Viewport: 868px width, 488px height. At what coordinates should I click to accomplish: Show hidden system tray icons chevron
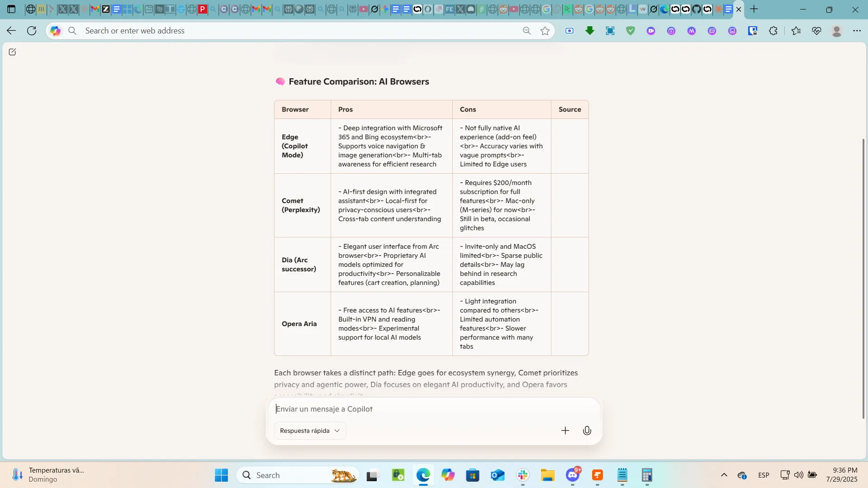pyautogui.click(x=724, y=475)
